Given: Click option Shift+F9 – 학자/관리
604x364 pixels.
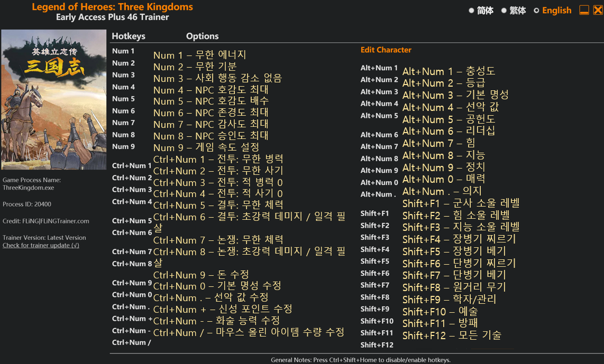Looking at the screenshot, I should point(450,300).
